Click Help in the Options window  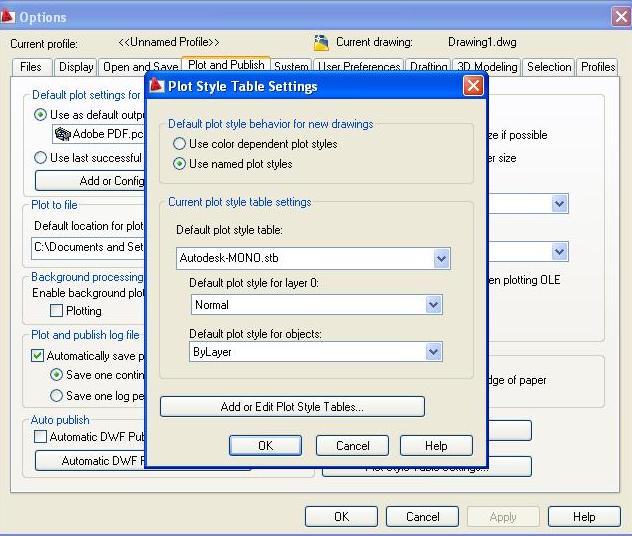coord(584,517)
